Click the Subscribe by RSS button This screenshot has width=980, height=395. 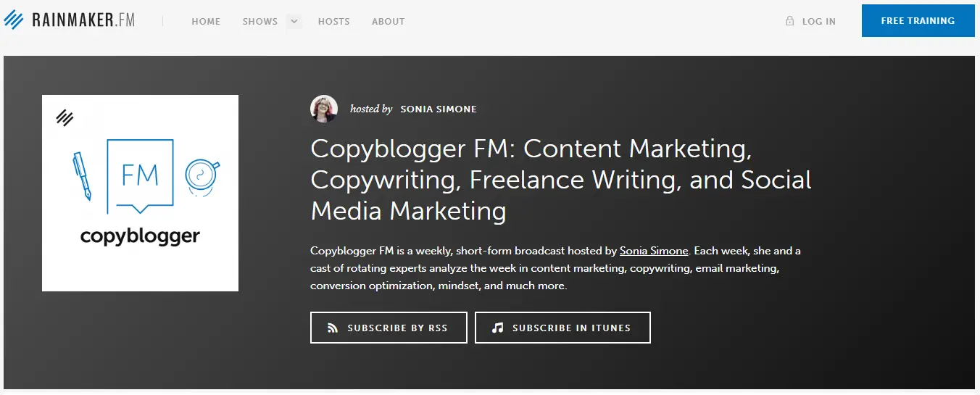(389, 328)
